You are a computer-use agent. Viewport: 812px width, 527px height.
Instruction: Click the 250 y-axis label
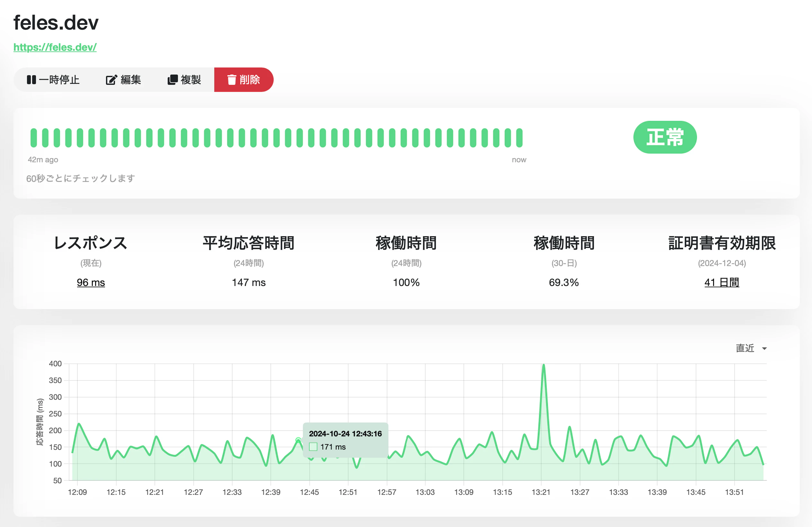tap(55, 414)
